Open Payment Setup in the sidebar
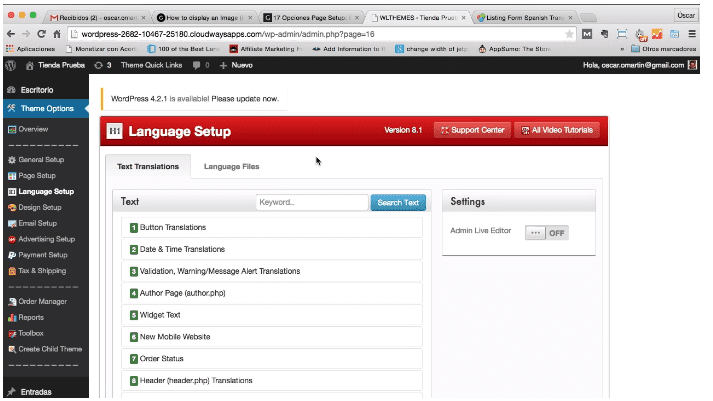Viewport: 713px width, 401px height. [43, 255]
